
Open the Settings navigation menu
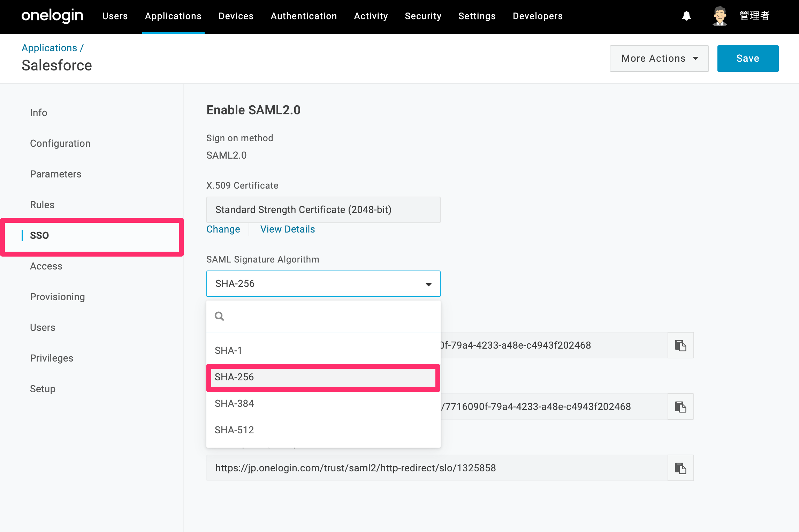pyautogui.click(x=477, y=16)
